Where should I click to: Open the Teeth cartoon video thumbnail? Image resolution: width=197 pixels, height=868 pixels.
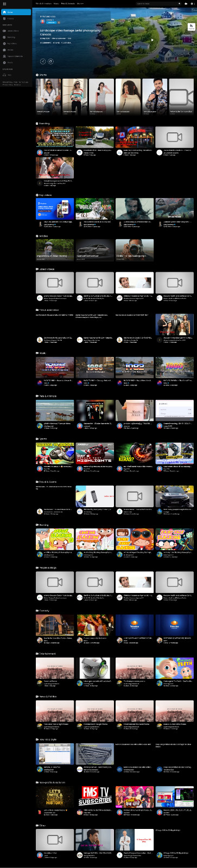tap(174, 668)
